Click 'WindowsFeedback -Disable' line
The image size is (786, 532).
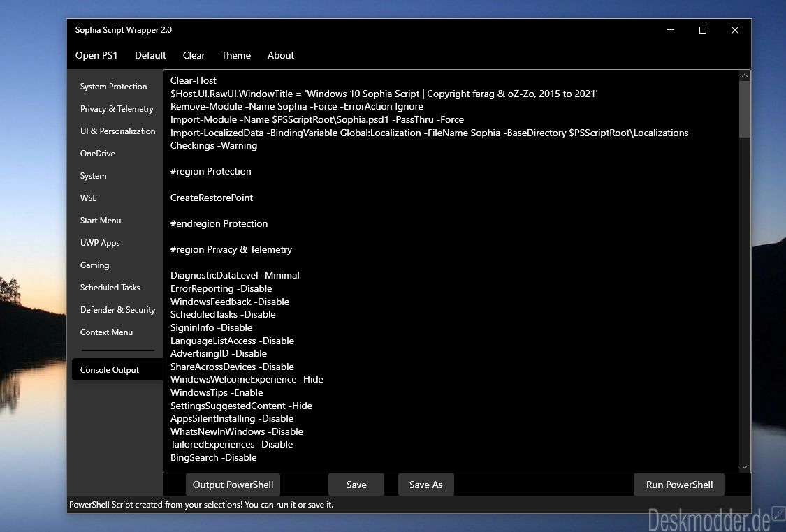pos(230,302)
